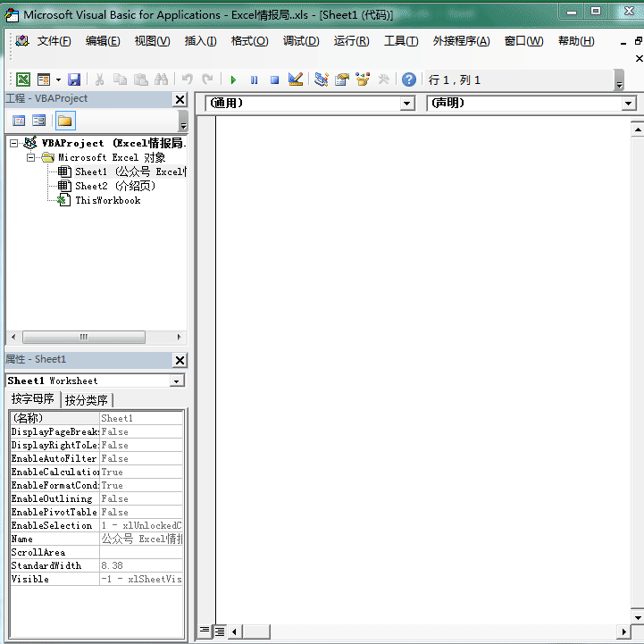
Task: Click the Undo arrow icon
Action: pos(188,79)
